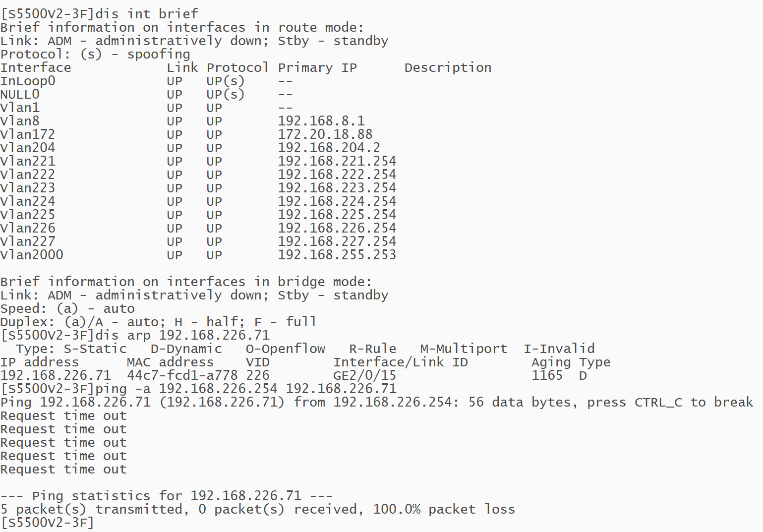Click the first 'Request time out' line
The image size is (763, 532).
[63, 415]
